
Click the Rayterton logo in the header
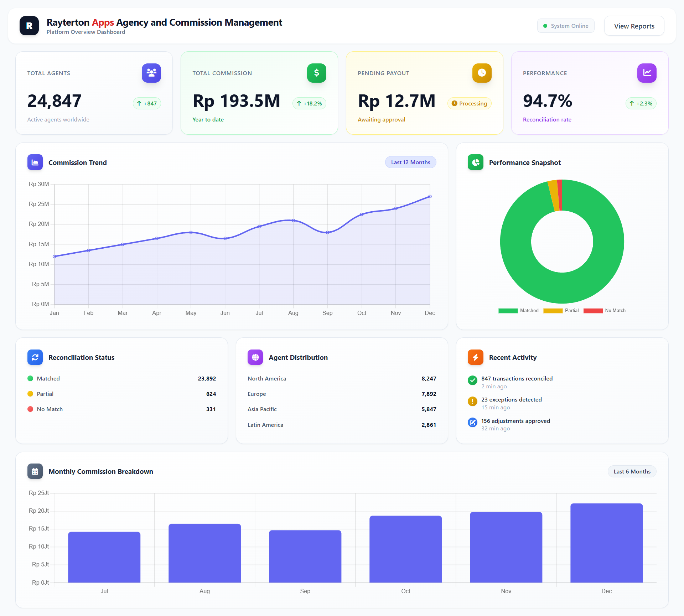click(29, 25)
